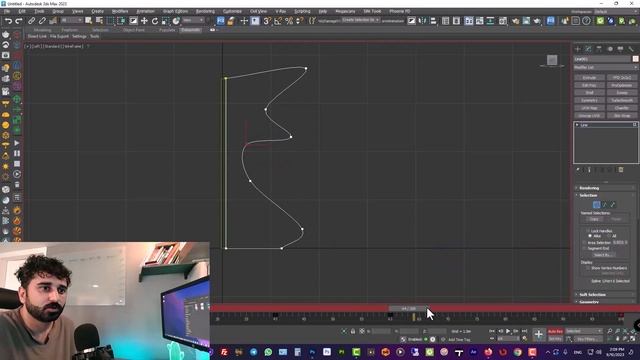Select the Alike radio button

[x=590, y=236]
